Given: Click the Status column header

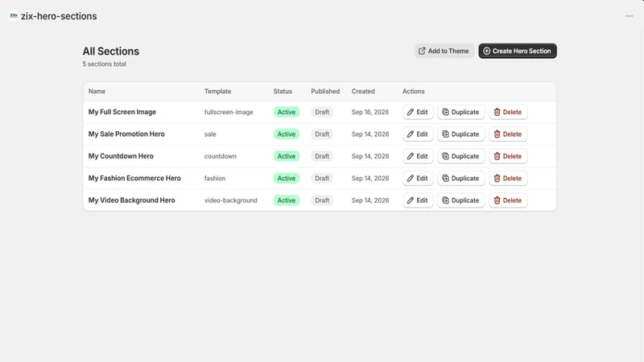Looking at the screenshot, I should (x=283, y=92).
